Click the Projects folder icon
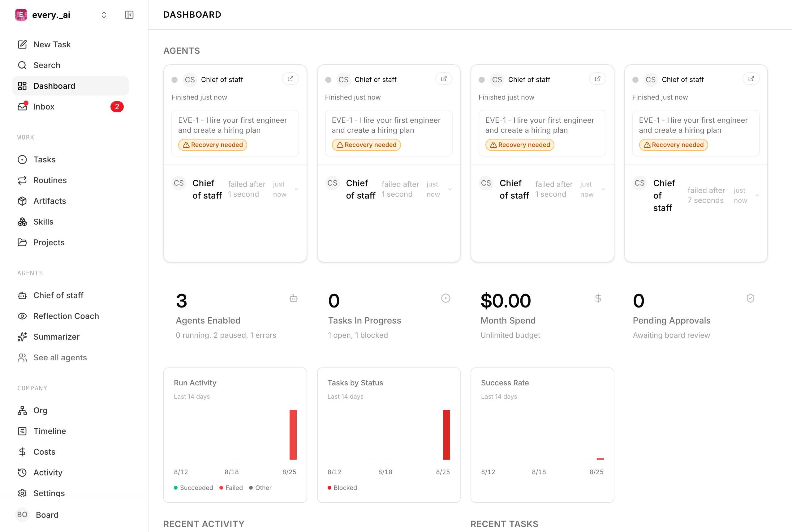792x532 pixels. (22, 242)
